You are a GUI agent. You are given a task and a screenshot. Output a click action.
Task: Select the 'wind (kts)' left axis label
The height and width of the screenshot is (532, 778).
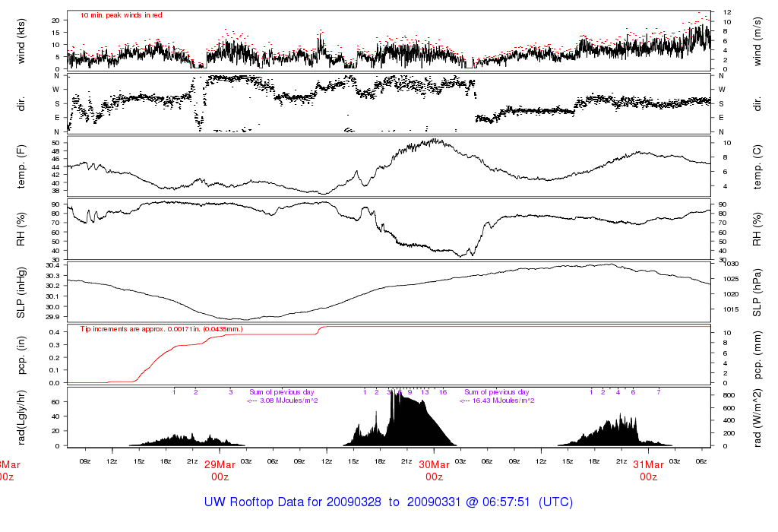point(21,41)
